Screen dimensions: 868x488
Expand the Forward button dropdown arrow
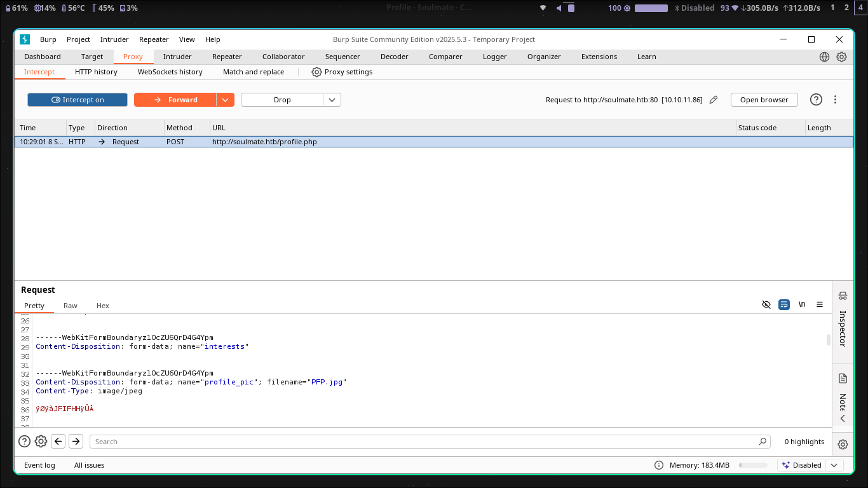[226, 100]
